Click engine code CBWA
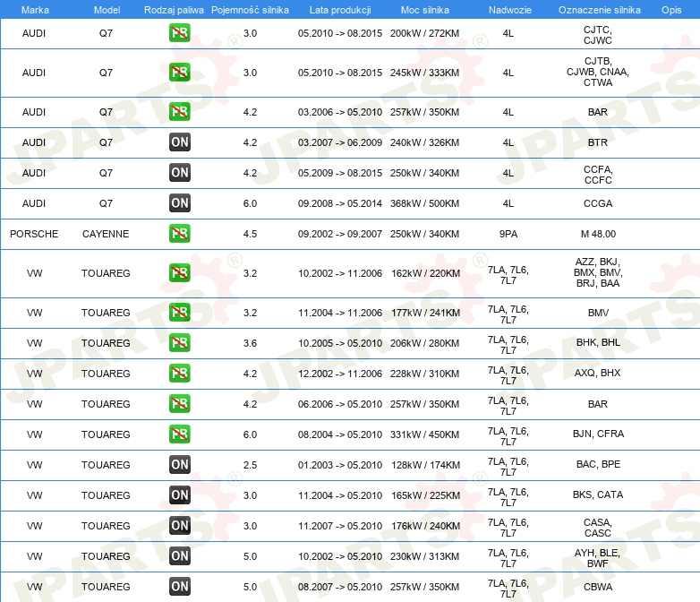This screenshot has width=700, height=602. (598, 587)
